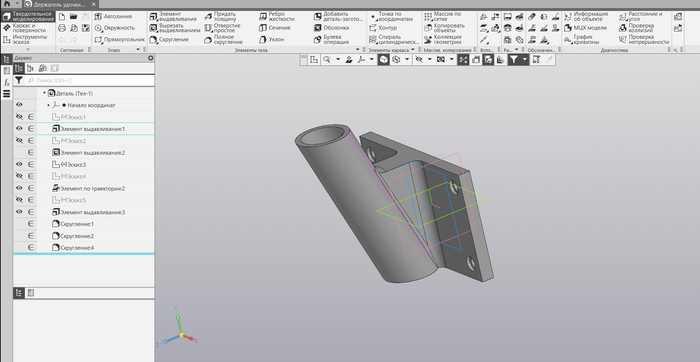The image size is (700, 362).
Task: Switch to Инструменты эскиза workspace
Action: (28, 39)
